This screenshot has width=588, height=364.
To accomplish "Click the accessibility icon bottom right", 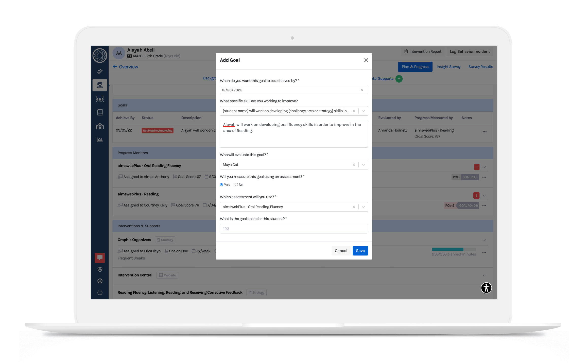I will click(486, 288).
